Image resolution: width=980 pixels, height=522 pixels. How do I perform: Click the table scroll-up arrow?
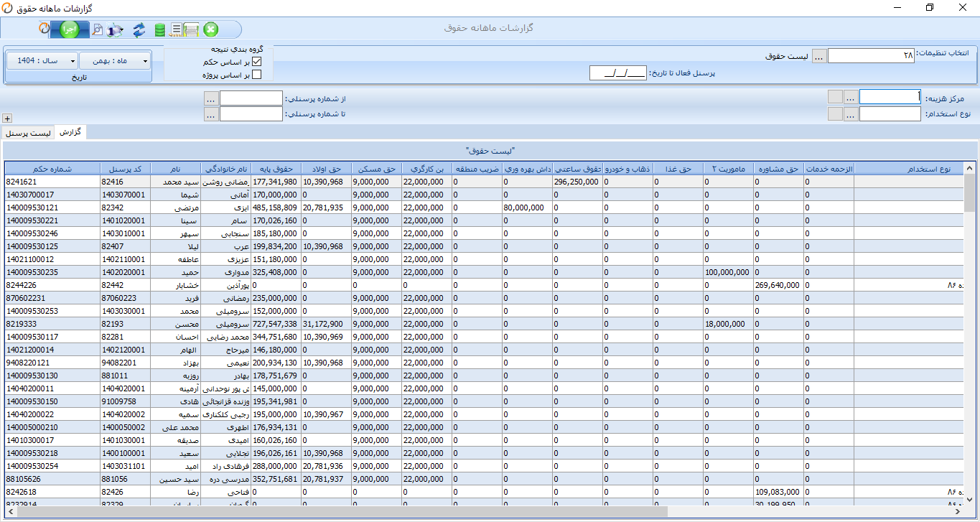click(x=969, y=169)
